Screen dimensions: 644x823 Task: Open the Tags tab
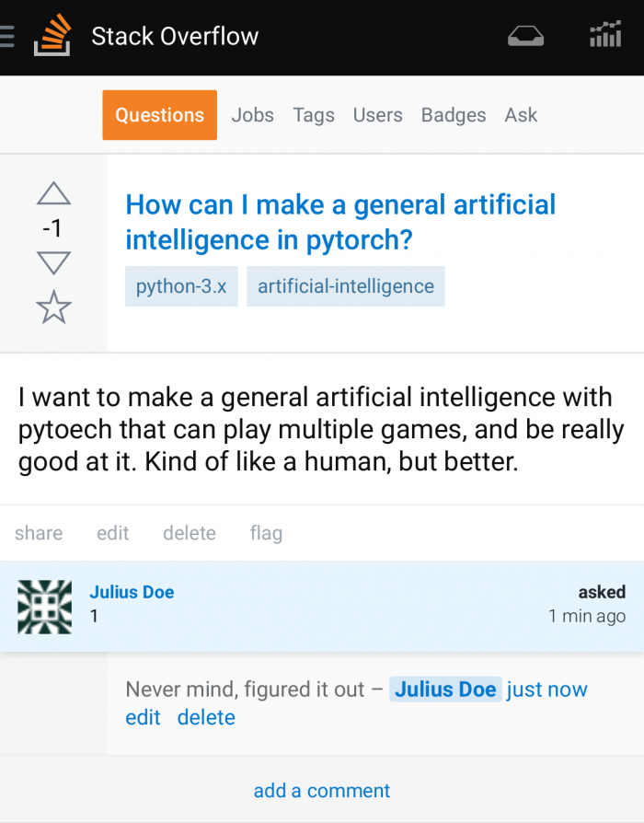[x=314, y=115]
